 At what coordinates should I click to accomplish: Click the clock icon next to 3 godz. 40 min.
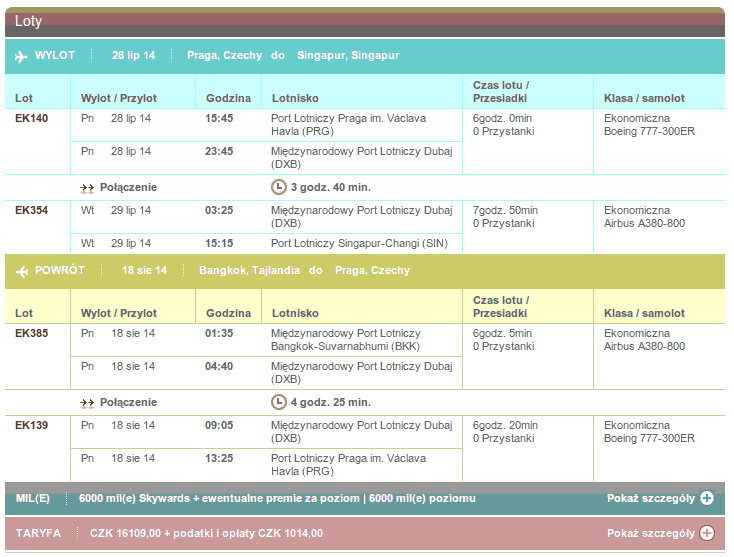pyautogui.click(x=279, y=187)
